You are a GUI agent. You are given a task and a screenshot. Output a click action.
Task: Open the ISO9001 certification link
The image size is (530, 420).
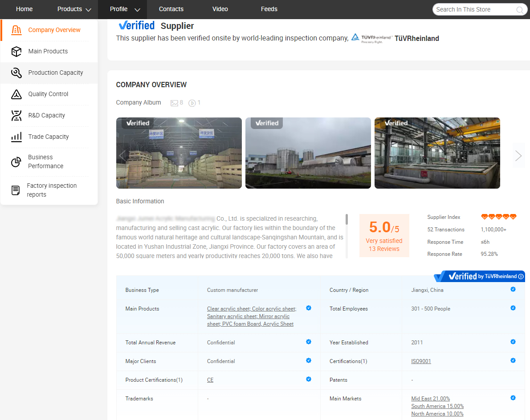coord(421,361)
